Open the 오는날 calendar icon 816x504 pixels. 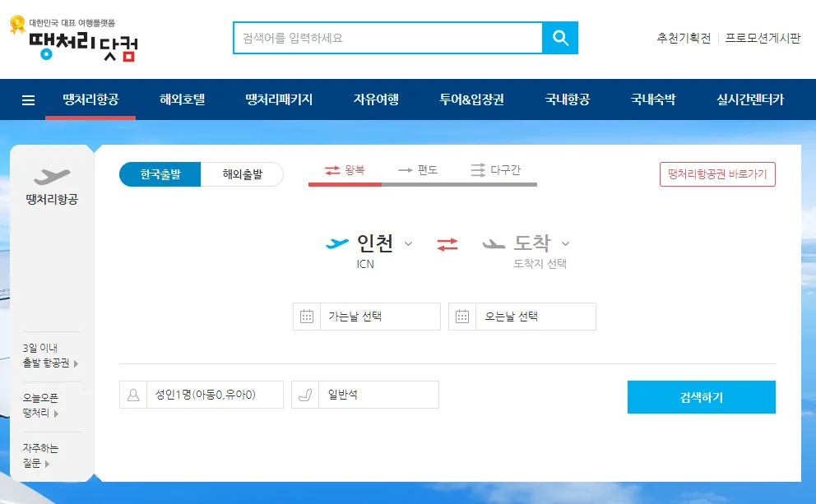click(462, 317)
